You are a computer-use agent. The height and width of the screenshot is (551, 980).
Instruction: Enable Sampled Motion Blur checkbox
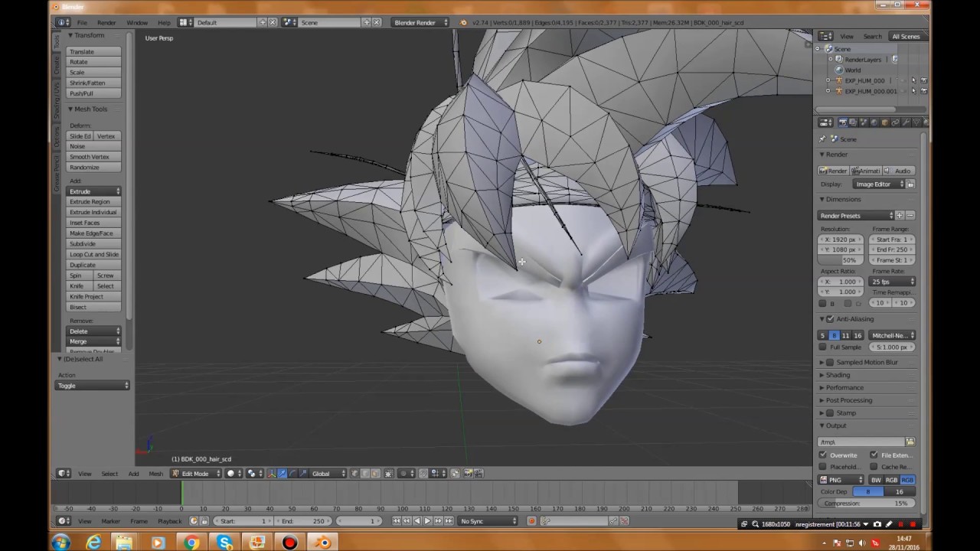tap(830, 362)
